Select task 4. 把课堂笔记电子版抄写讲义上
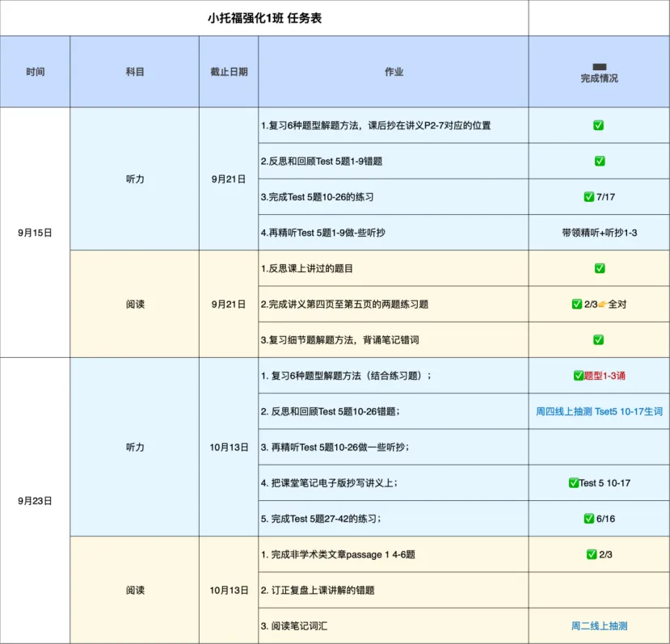This screenshot has width=670, height=644. click(394, 483)
